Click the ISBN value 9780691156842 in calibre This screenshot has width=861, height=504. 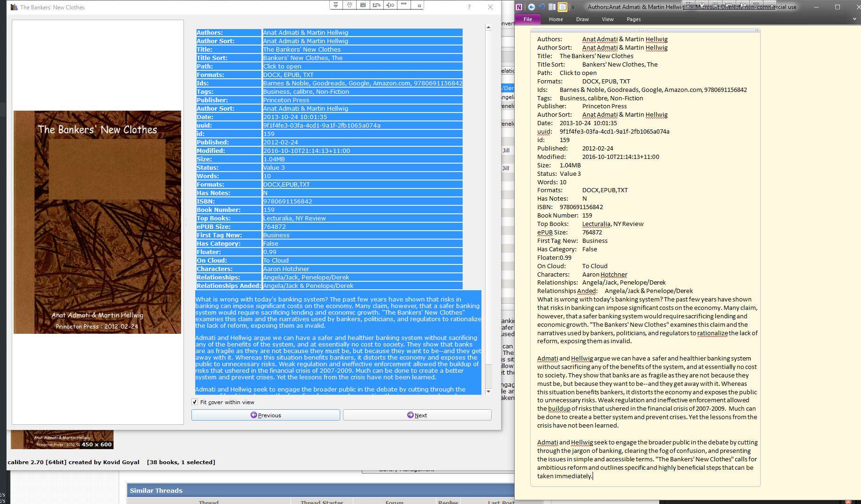point(287,201)
